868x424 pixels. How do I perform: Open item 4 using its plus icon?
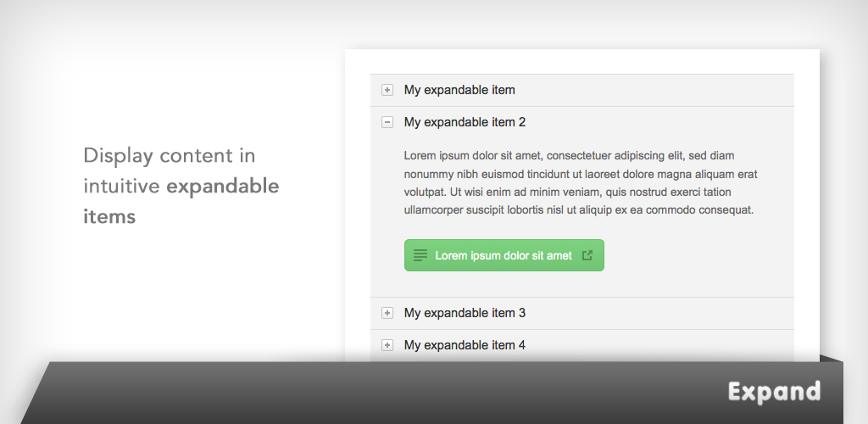click(x=387, y=345)
